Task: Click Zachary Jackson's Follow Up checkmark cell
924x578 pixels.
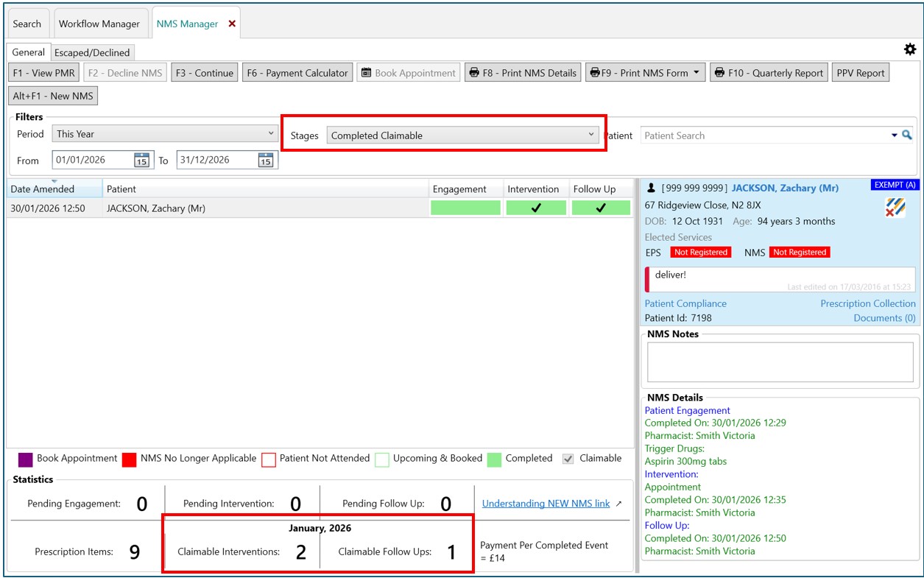Action: 601,208
